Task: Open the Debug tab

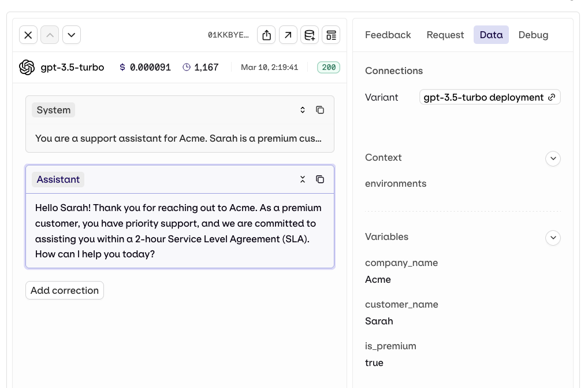Action: pyautogui.click(x=533, y=35)
